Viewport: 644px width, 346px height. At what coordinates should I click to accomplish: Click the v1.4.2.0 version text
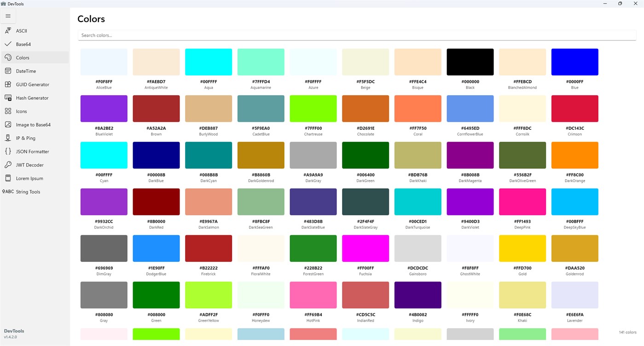(x=10, y=337)
